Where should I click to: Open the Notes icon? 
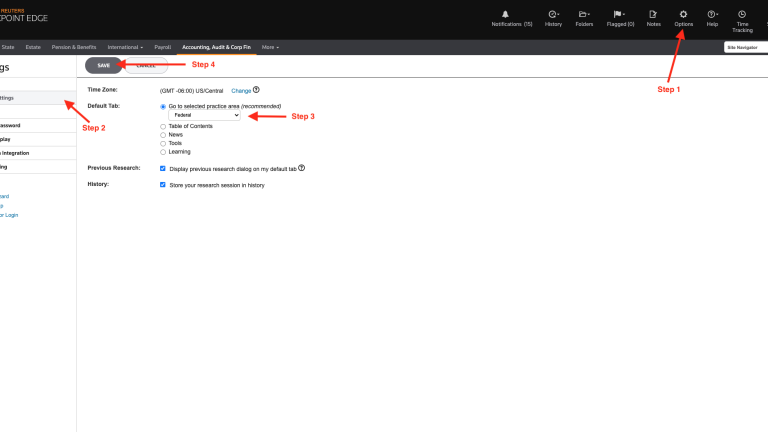click(653, 14)
